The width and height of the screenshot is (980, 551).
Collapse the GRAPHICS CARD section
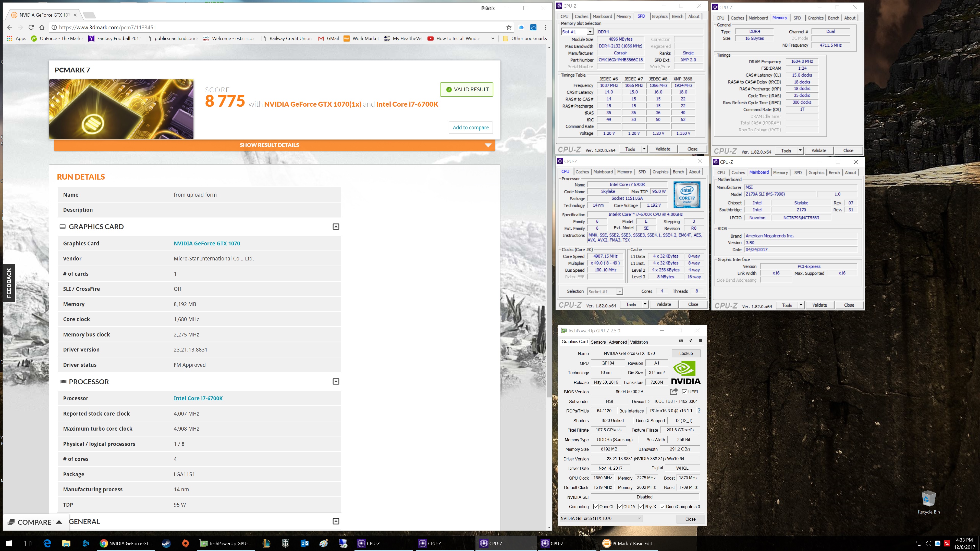336,227
